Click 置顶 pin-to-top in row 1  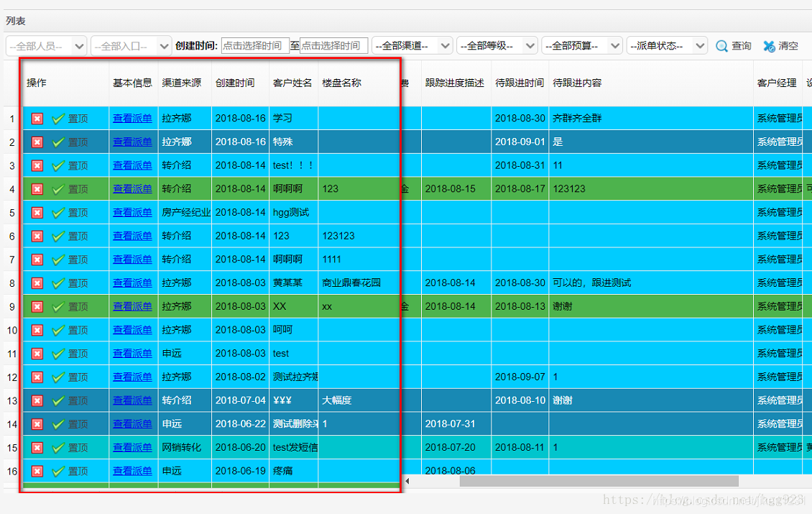(x=78, y=119)
